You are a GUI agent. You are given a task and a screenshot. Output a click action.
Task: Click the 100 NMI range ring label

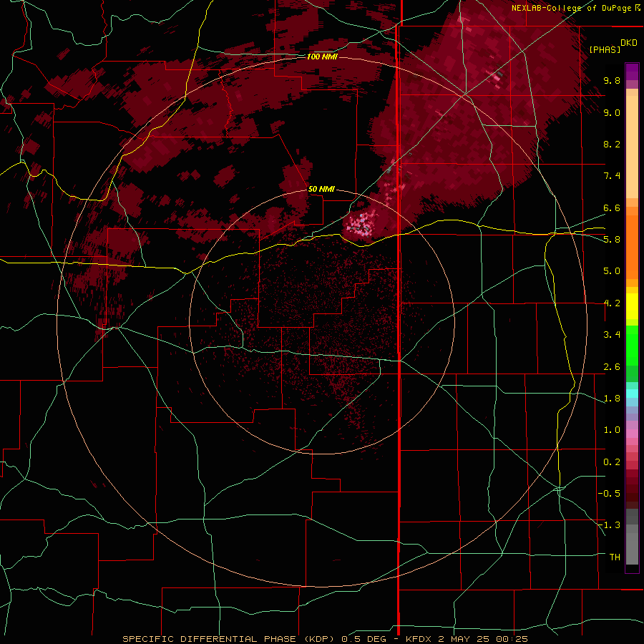click(322, 57)
